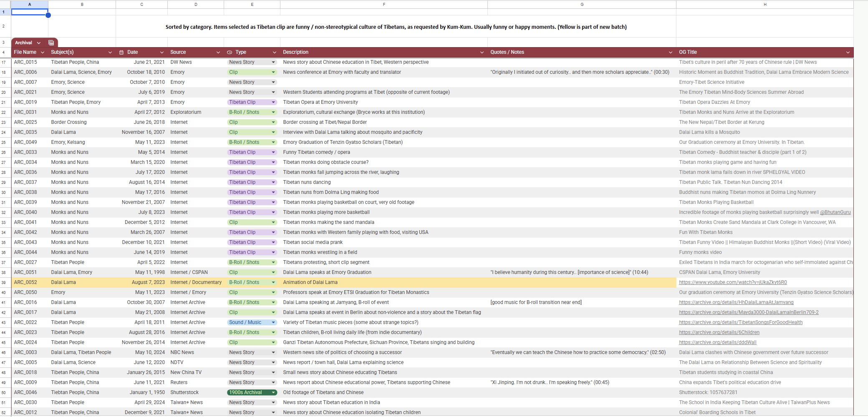Screen dimensions: 868x417
Task: Select column A header
Action: coord(30,4)
